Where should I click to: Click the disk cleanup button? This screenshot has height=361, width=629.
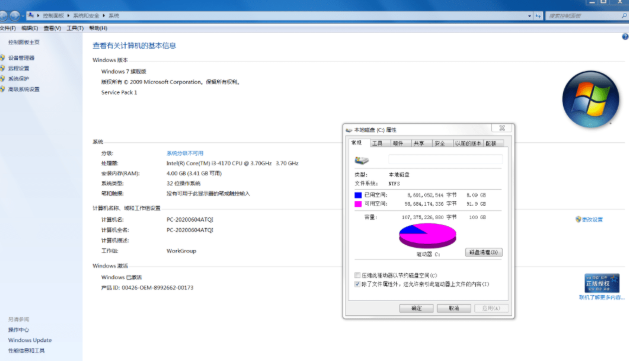click(x=484, y=252)
